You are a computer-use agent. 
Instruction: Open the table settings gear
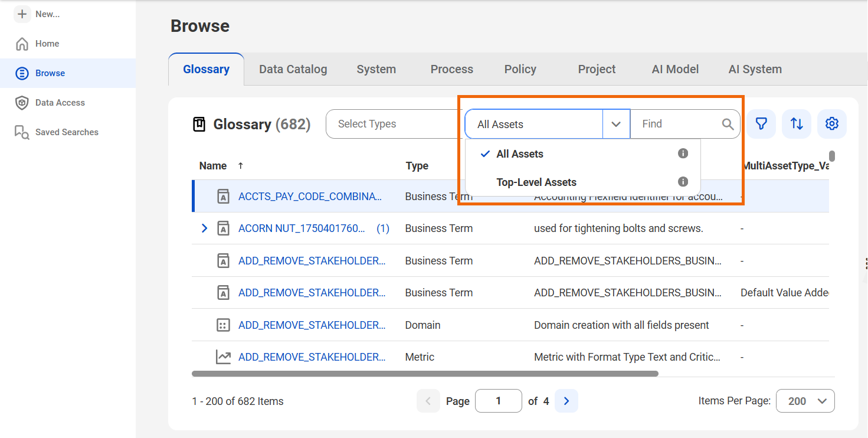[832, 124]
